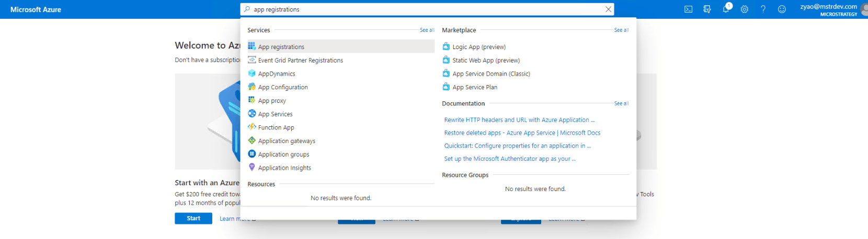Click the App registrations service icon

point(252,46)
